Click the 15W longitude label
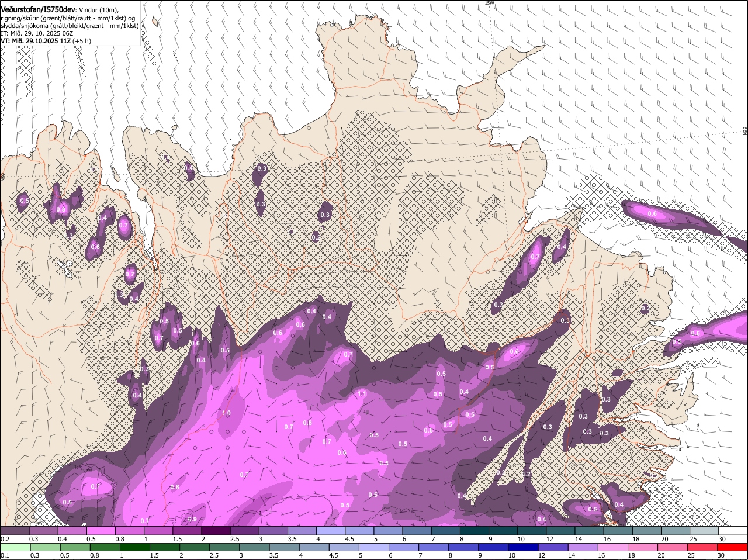This screenshot has height=560, width=748. [489, 3]
